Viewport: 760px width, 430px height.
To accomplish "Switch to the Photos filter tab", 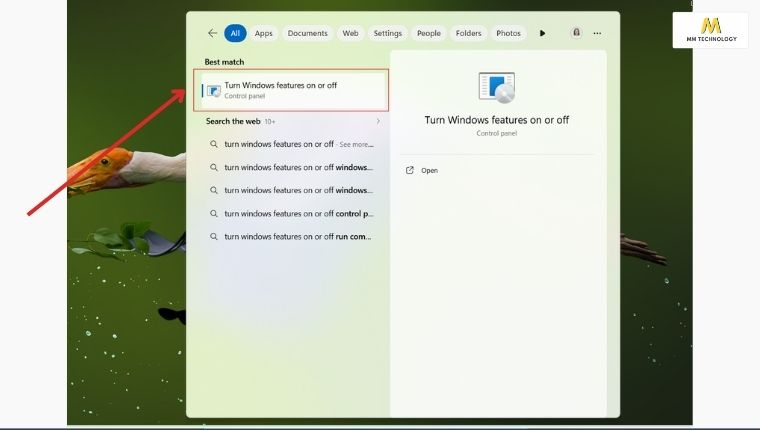I will pyautogui.click(x=508, y=33).
